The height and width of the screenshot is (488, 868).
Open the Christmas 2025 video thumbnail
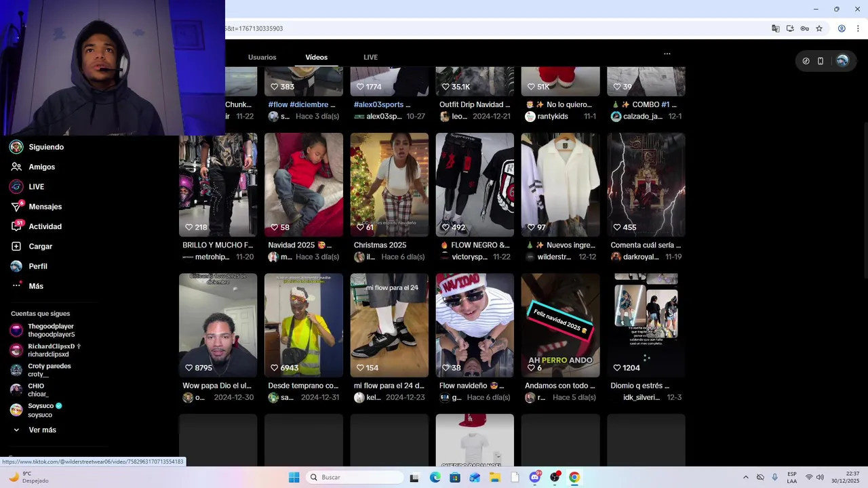coord(389,184)
